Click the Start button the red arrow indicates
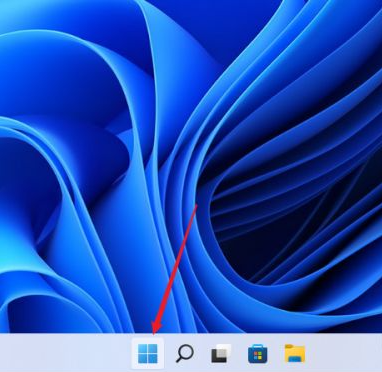382x372 pixels. tap(148, 353)
